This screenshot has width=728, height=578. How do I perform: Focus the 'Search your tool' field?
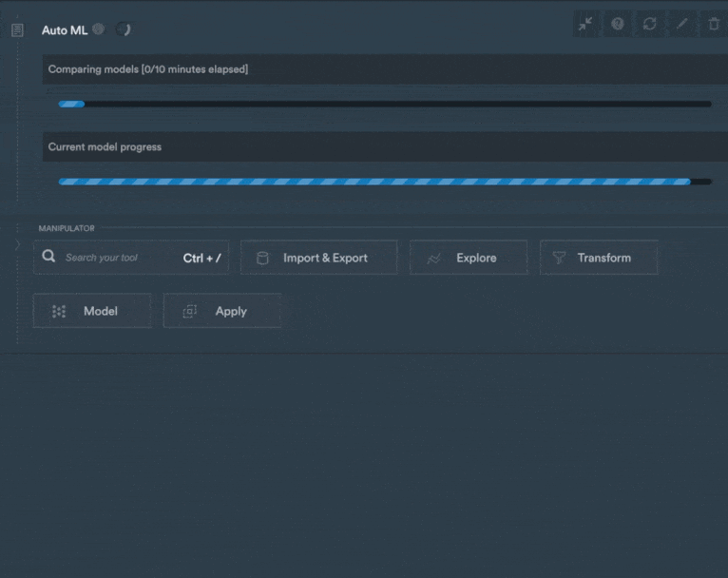(x=131, y=258)
